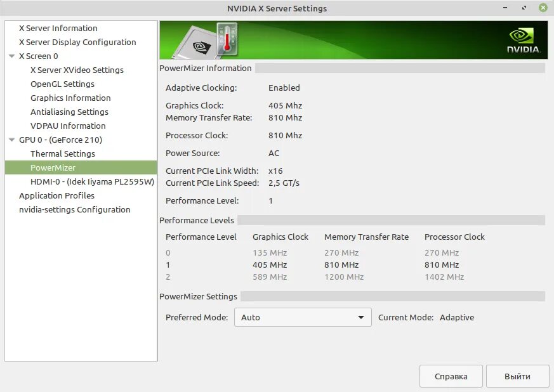Click the Выйти quit button
This screenshot has width=554, height=392.
pos(518,377)
